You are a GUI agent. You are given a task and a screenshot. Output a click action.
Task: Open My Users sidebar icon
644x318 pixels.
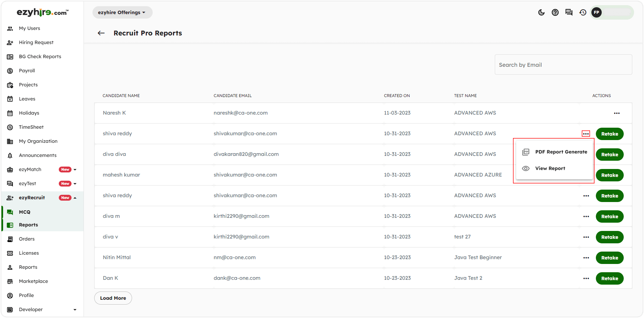[10, 28]
